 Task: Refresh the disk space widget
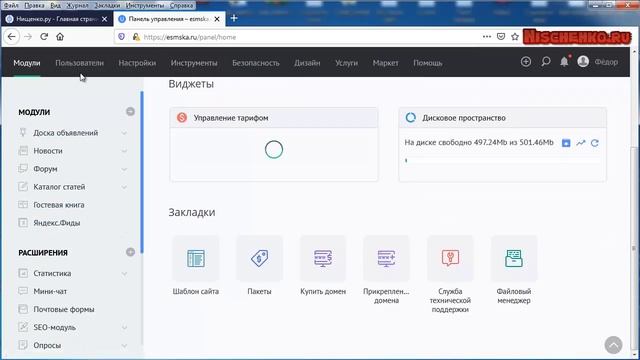[x=595, y=143]
